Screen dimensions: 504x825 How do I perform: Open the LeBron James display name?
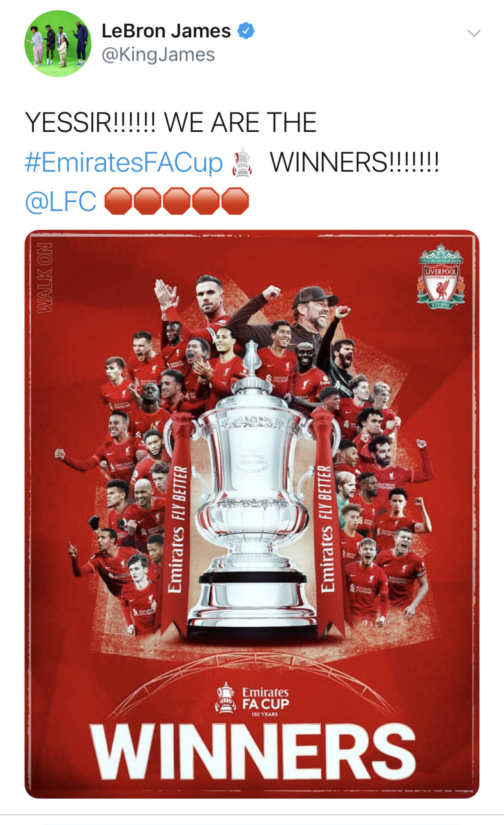click(x=166, y=31)
